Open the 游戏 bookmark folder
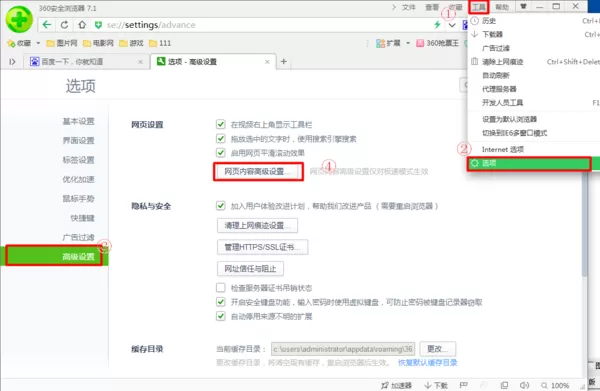600x391 pixels. point(131,43)
